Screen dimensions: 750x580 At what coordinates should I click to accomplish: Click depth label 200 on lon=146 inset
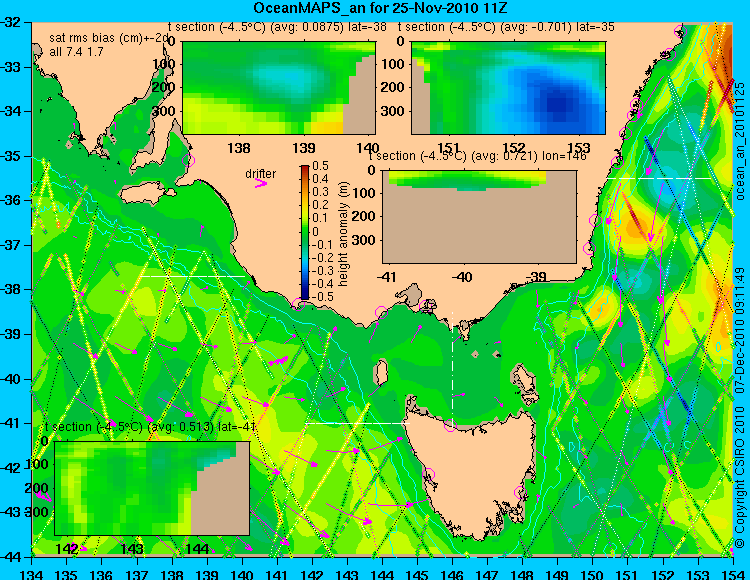click(366, 216)
